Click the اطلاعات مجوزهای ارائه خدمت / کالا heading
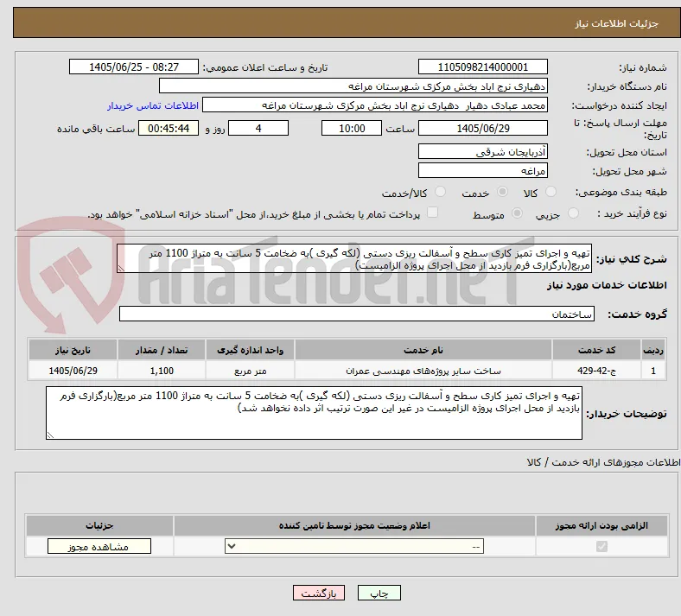Screen dimensions: 681x616 (x=603, y=462)
